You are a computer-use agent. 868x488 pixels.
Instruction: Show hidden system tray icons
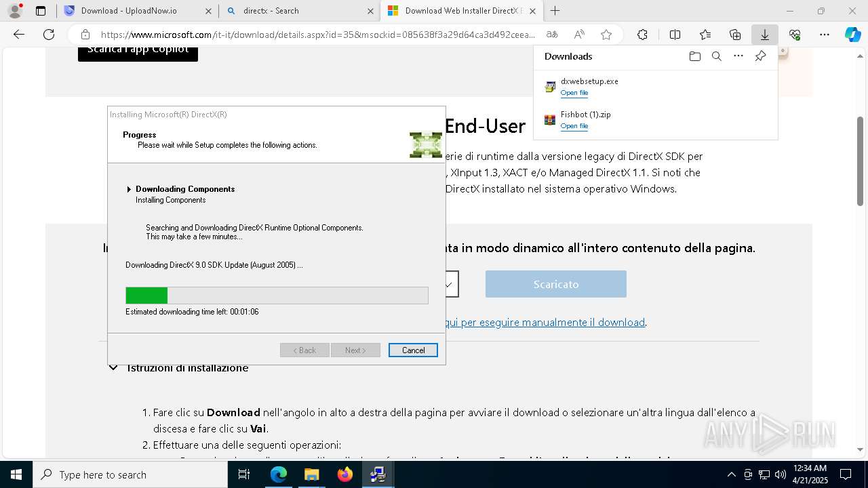click(731, 474)
